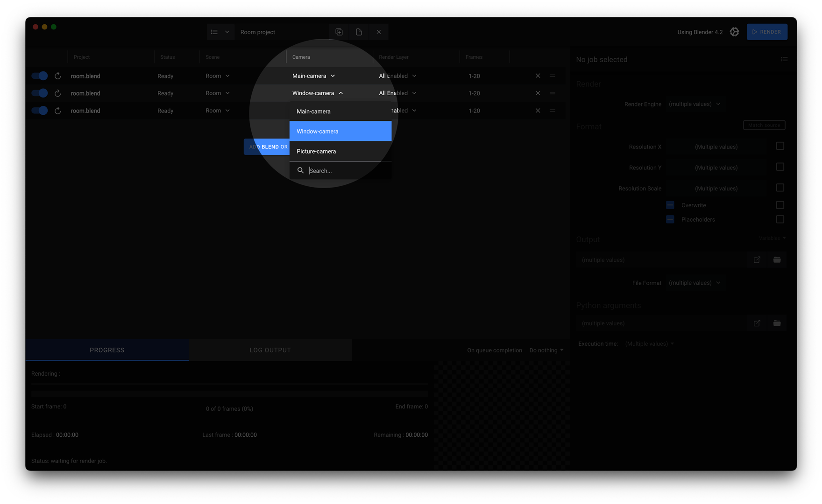The height and width of the screenshot is (504, 822).
Task: Check the Resolution X override checkbox
Action: click(x=779, y=146)
